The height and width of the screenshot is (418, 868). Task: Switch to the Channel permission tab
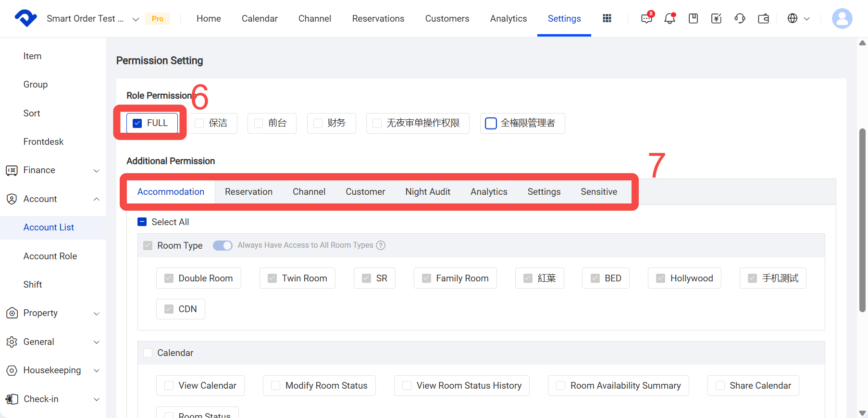[x=309, y=192]
